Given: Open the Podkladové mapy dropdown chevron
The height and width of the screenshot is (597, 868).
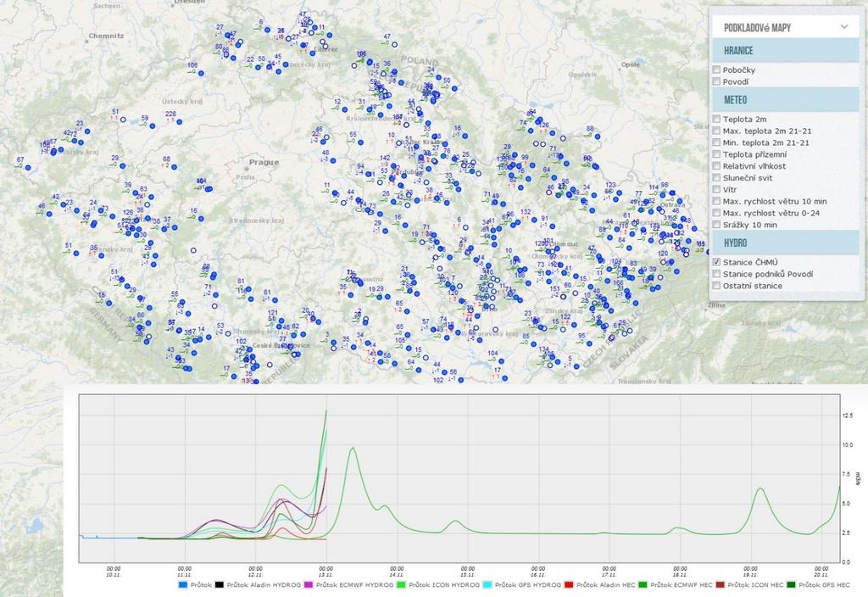Looking at the screenshot, I should pyautogui.click(x=843, y=26).
